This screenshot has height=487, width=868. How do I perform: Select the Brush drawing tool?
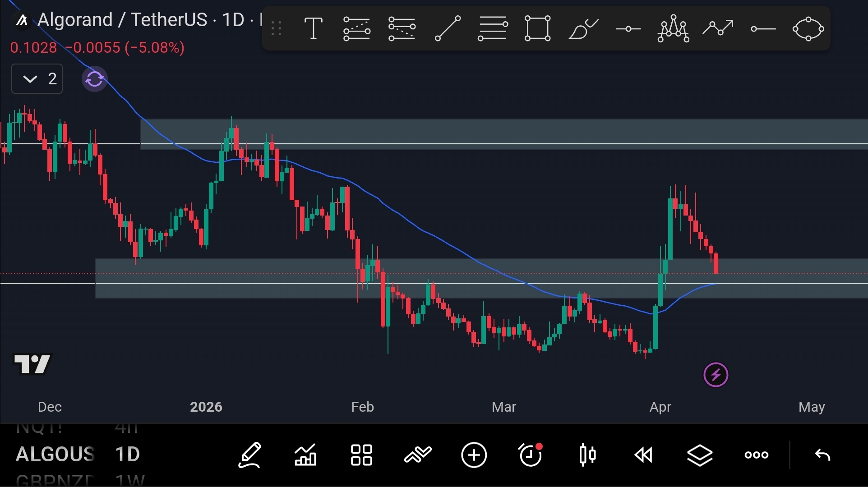[x=583, y=29]
